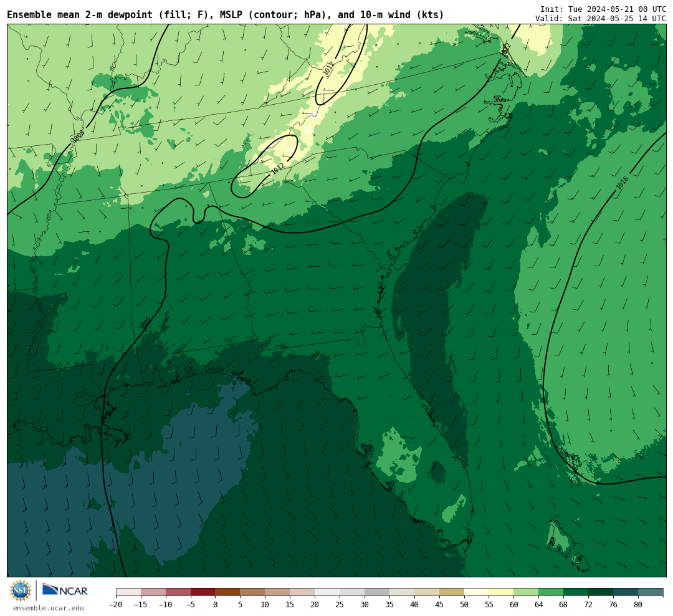Click the colorbar tick label 64
673x616 pixels.
tap(538, 605)
